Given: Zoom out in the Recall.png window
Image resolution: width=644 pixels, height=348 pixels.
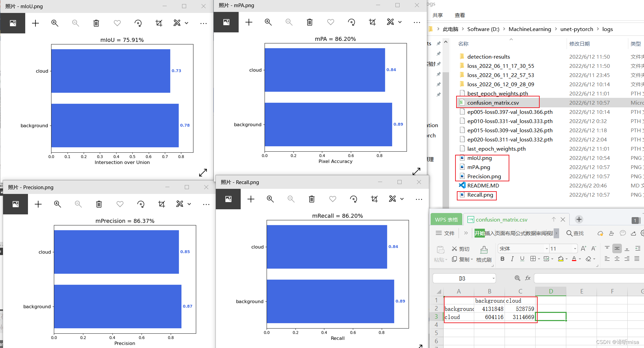Looking at the screenshot, I should pos(291,199).
